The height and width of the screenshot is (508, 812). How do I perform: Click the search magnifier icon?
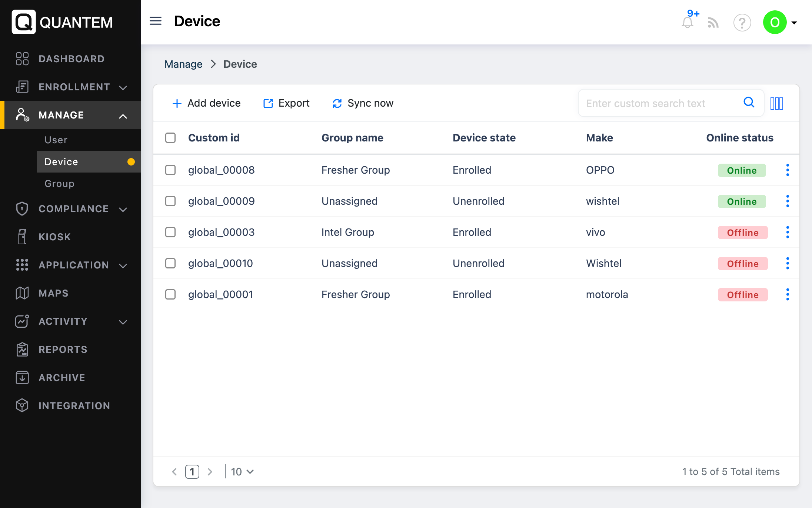pos(749,103)
